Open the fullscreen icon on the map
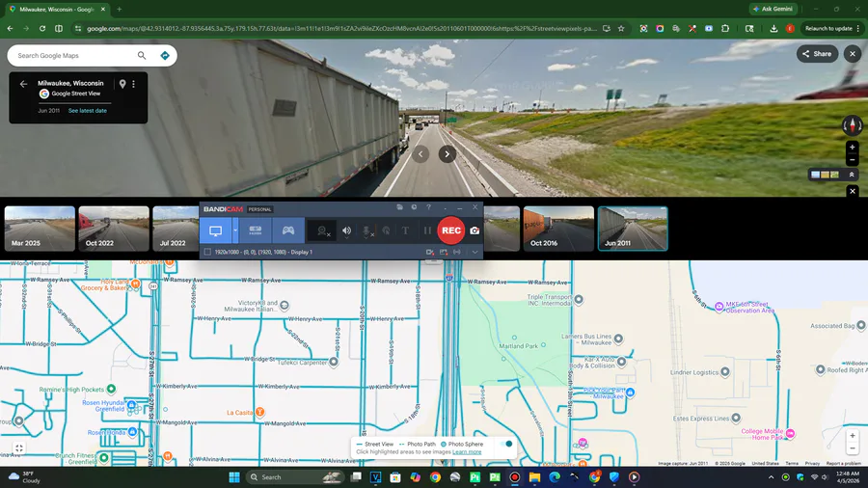Screen dimensions: 868x488 click(19, 448)
